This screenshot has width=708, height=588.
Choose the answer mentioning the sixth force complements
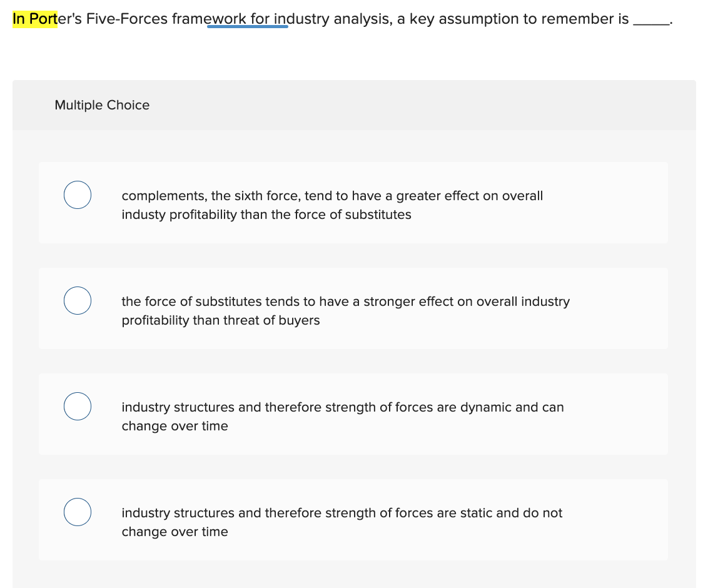tap(331, 205)
